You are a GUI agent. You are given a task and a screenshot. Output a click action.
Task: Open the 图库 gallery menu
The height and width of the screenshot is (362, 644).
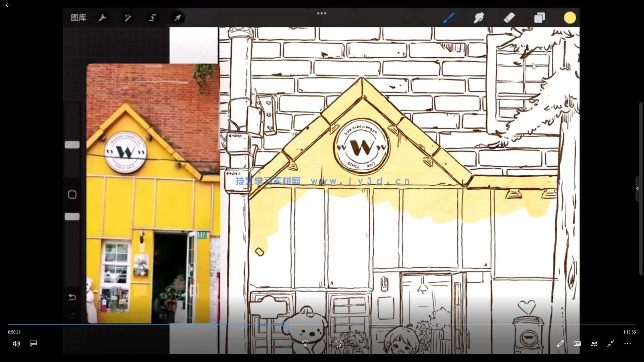[x=78, y=17]
